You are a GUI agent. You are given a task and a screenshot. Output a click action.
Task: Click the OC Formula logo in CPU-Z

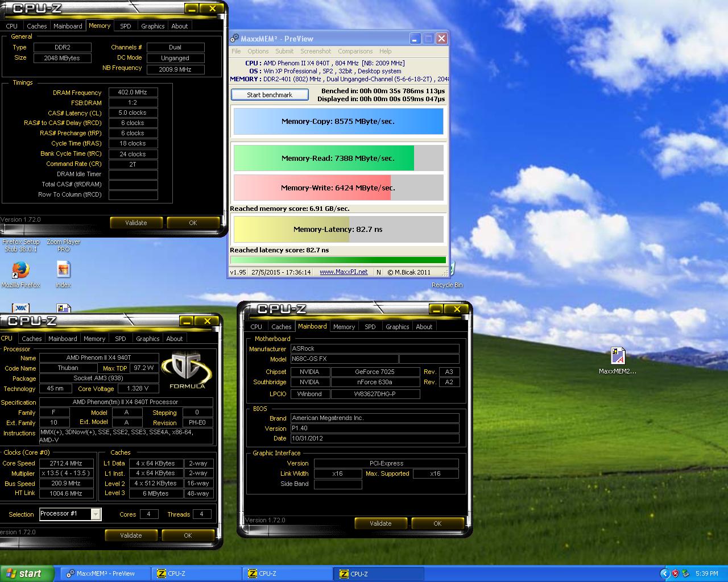tap(187, 371)
